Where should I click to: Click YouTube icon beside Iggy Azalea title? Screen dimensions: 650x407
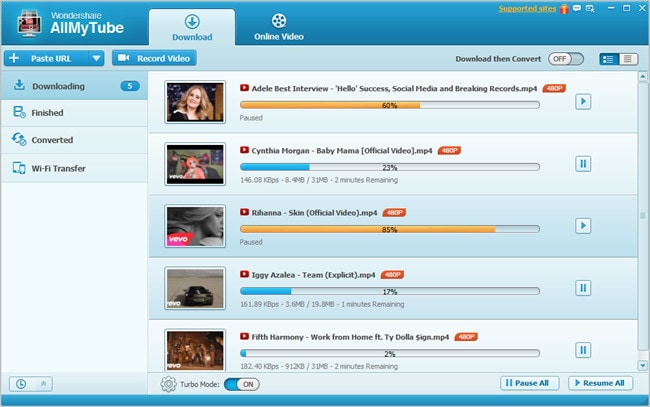click(244, 274)
